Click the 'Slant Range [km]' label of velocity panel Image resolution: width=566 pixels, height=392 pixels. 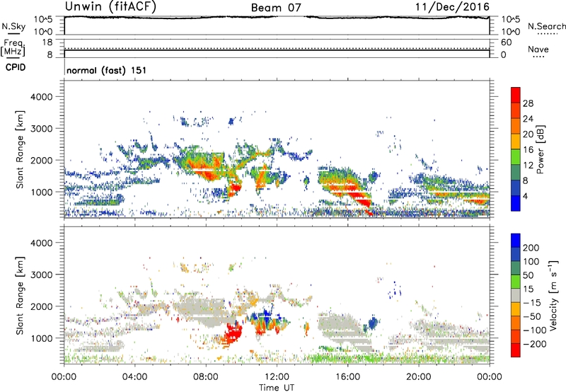(x=20, y=295)
